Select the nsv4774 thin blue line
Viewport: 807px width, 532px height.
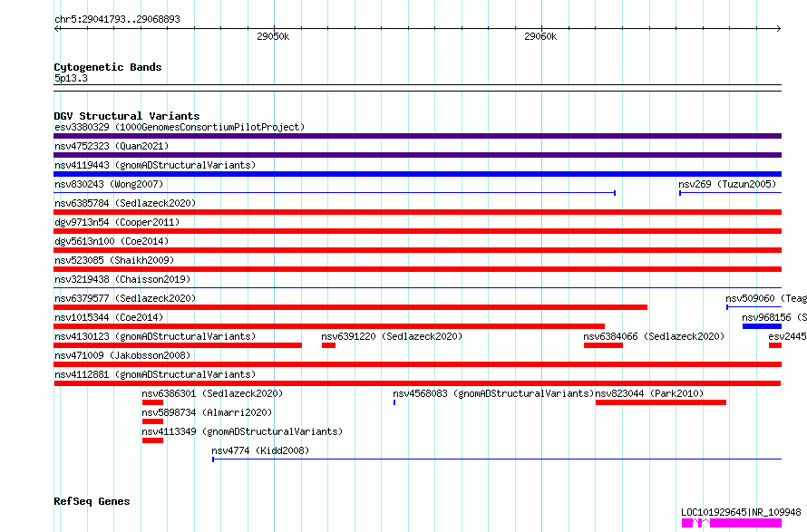pyautogui.click(x=497, y=459)
